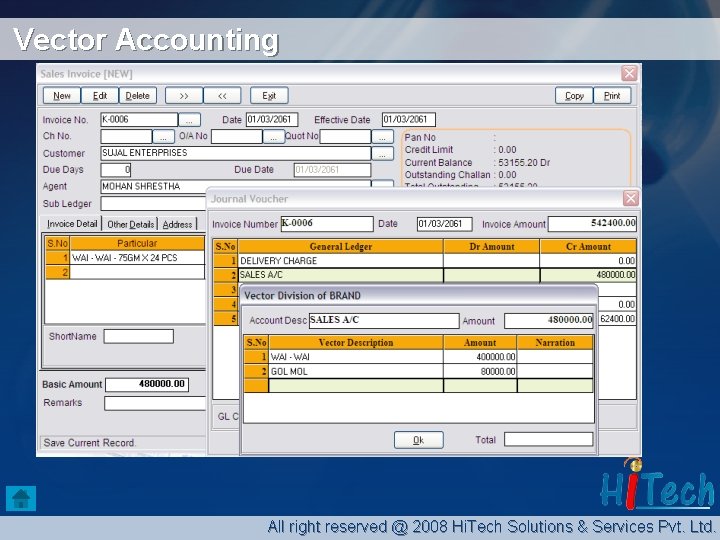The height and width of the screenshot is (540, 720).
Task: Close the Journal Voucher window
Action: 630,198
